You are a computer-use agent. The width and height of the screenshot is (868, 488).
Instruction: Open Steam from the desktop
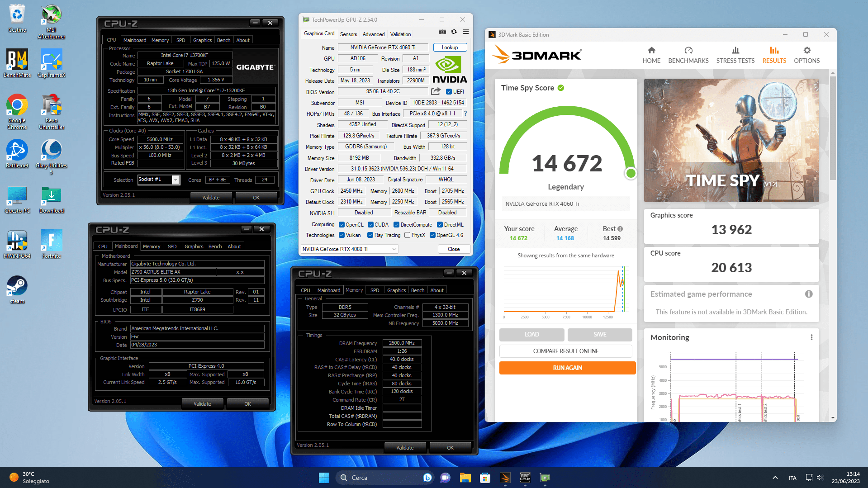(x=17, y=286)
